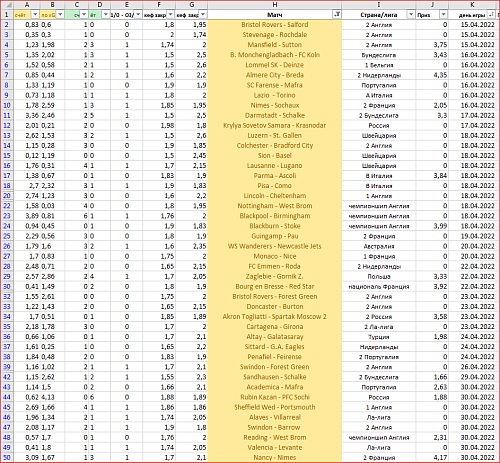Click date cell 19.04.2022
500x463 pixels.
[472, 236]
